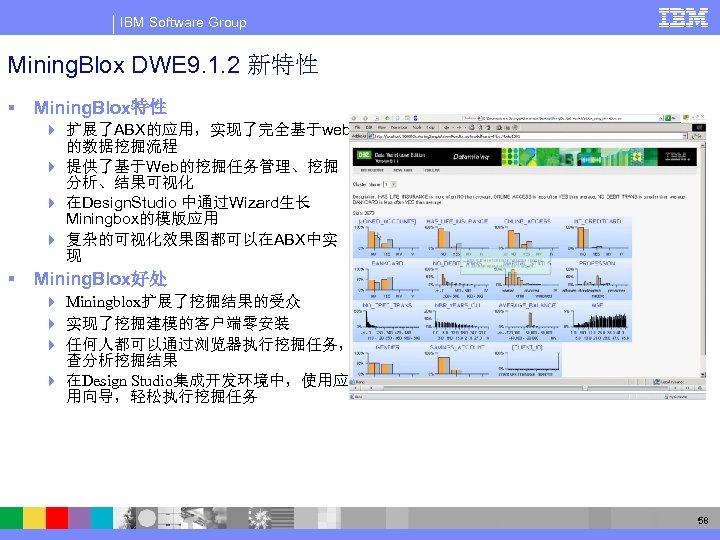720x540 pixels.
Task: Select the HAS_LIFE_INSURANCE chart
Action: point(457,237)
